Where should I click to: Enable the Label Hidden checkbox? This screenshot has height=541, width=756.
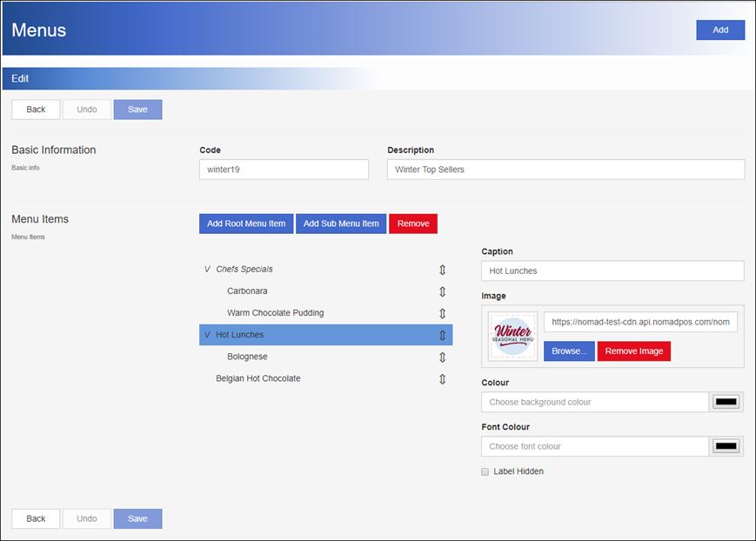[x=485, y=471]
